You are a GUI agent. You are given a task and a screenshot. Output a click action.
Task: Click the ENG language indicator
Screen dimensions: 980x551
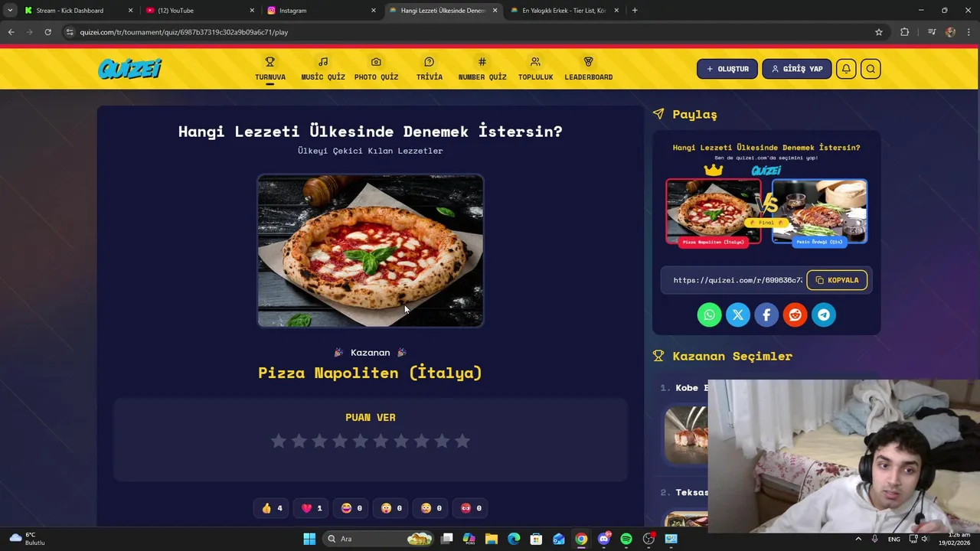click(894, 539)
